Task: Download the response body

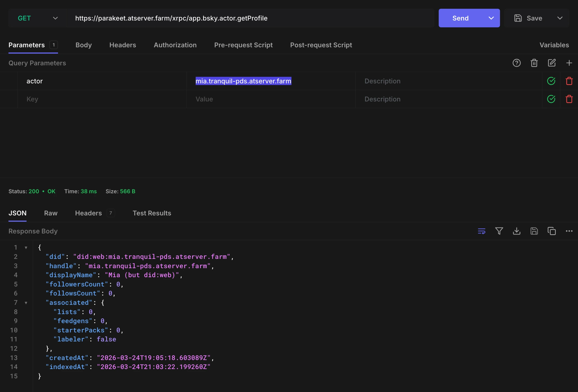Action: pyautogui.click(x=516, y=231)
